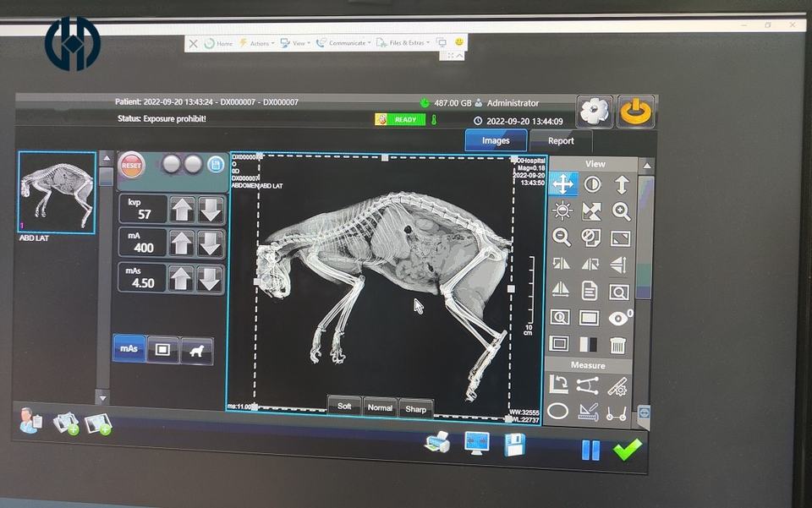The image size is (812, 508).
Task: Toggle the mAs mode button
Action: pyautogui.click(x=129, y=348)
